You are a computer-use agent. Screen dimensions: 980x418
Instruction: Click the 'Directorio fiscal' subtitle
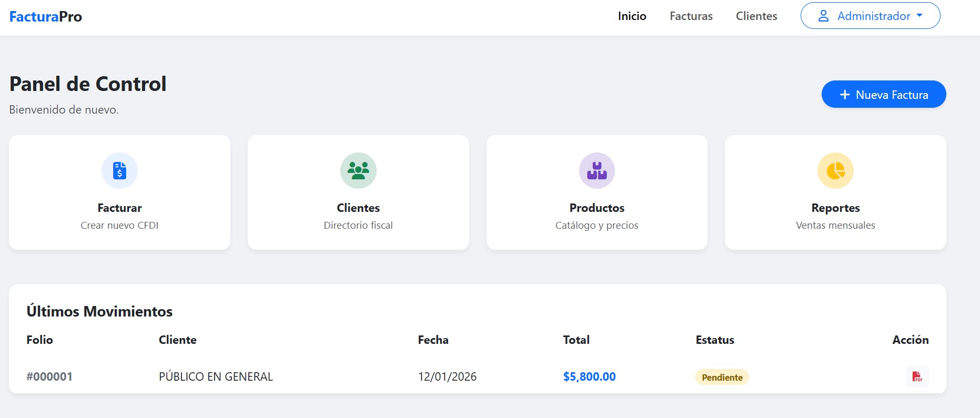pyautogui.click(x=358, y=225)
